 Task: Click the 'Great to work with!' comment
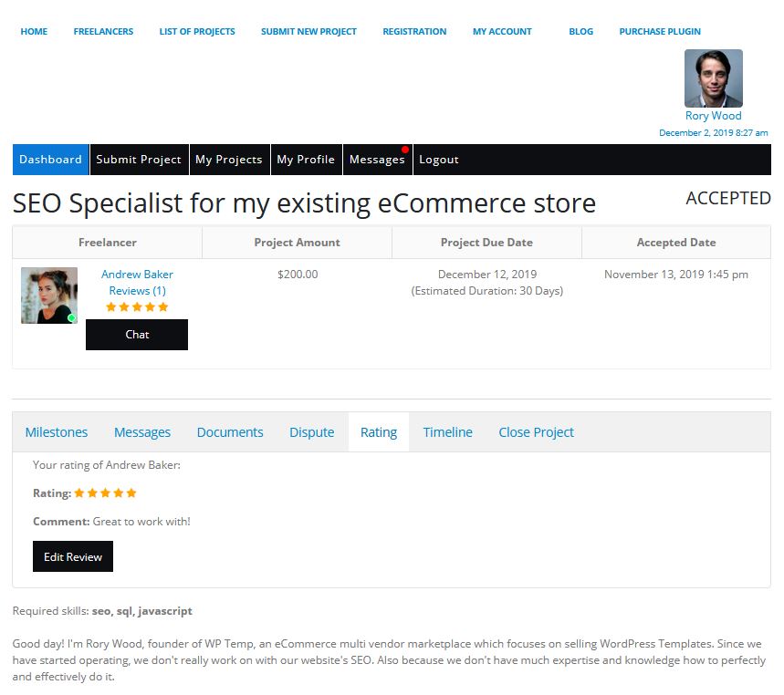click(x=141, y=522)
